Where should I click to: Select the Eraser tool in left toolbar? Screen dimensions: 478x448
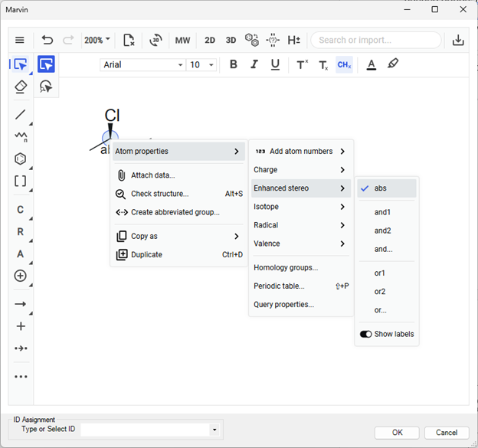point(21,87)
